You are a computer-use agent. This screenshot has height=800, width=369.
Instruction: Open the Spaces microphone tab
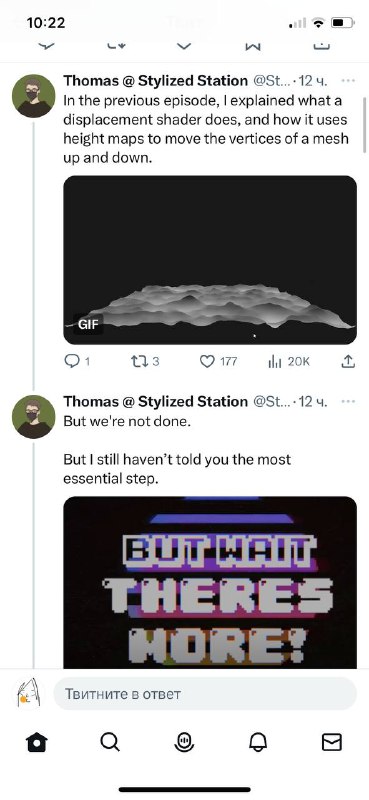(184, 742)
